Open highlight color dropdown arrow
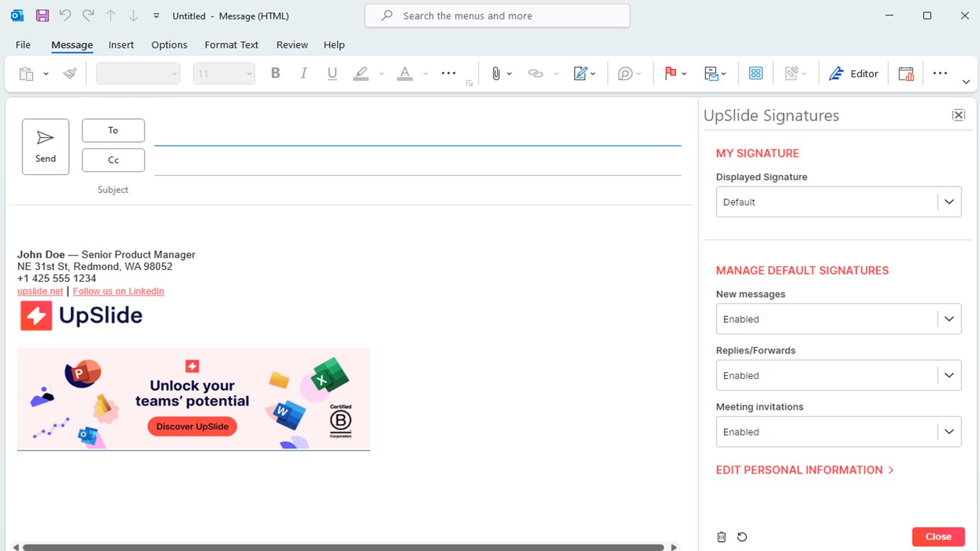The image size is (980, 551). [x=382, y=74]
